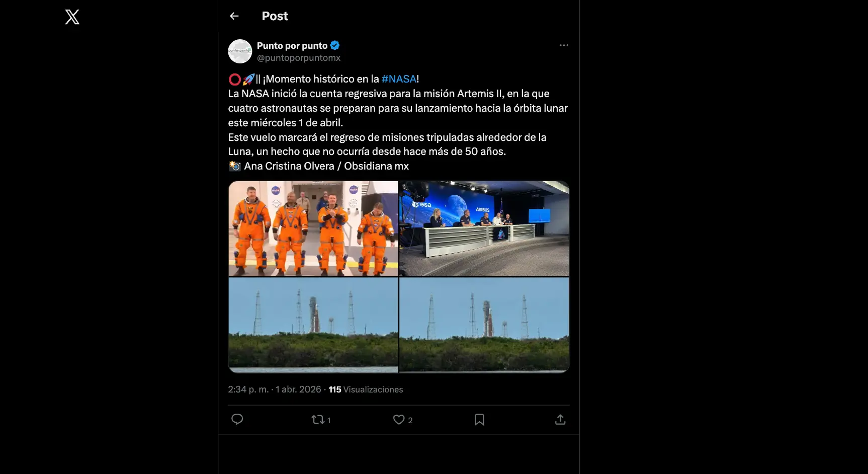Screen dimensions: 868x474
Task: Click the X logo in the corner
Action: pos(72,17)
